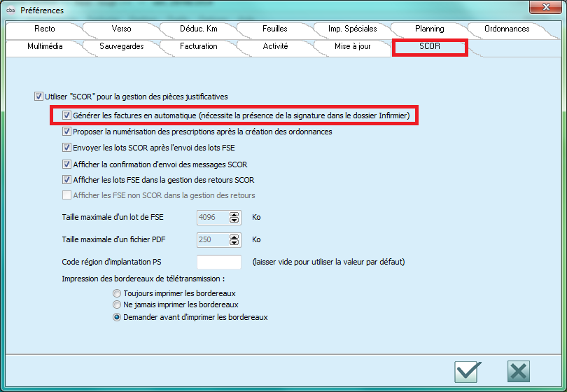The height and width of the screenshot is (392, 567).
Task: Select Ne jamais imprimer les bordereaux
Action: (117, 304)
